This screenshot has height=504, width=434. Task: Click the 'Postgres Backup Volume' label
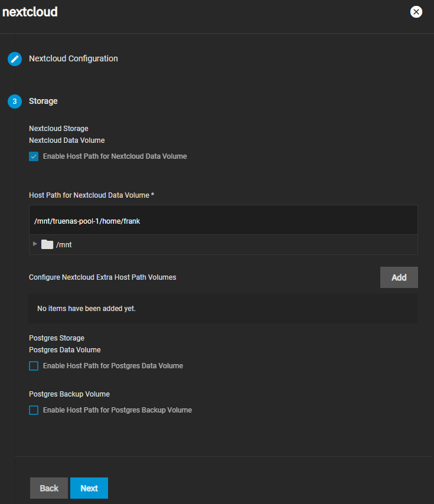pos(69,394)
